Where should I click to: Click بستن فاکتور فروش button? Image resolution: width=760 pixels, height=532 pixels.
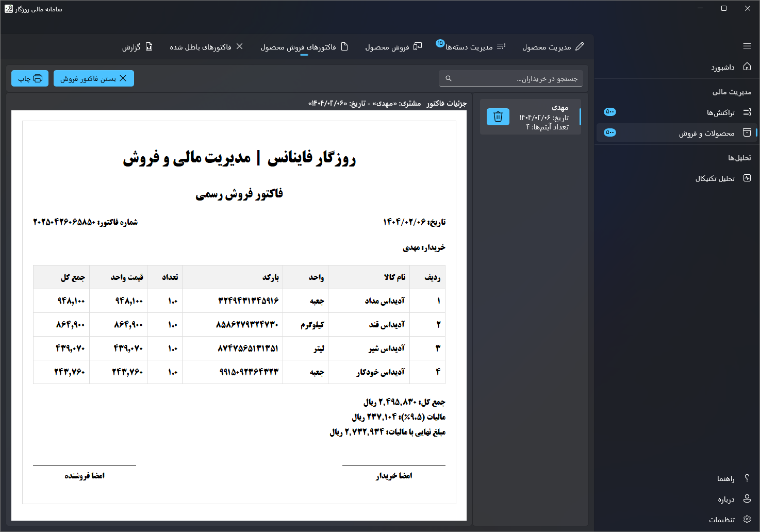(94, 78)
